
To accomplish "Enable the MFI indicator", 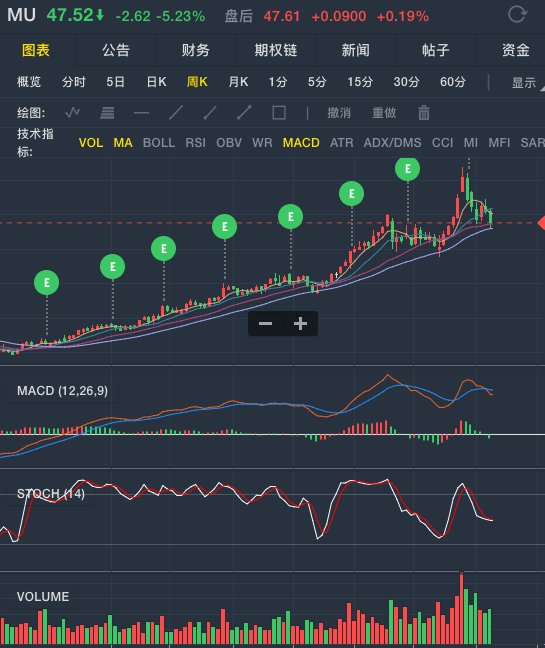I will pos(499,143).
